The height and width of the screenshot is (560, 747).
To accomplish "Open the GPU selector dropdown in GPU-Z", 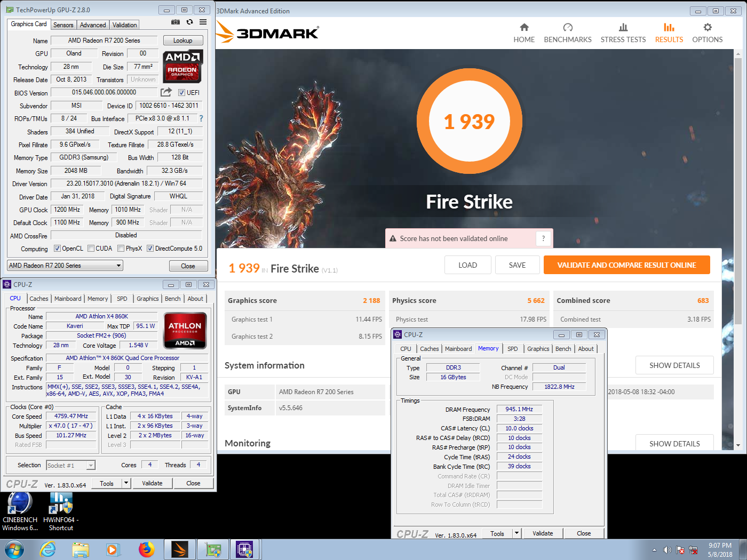I will coord(65,266).
